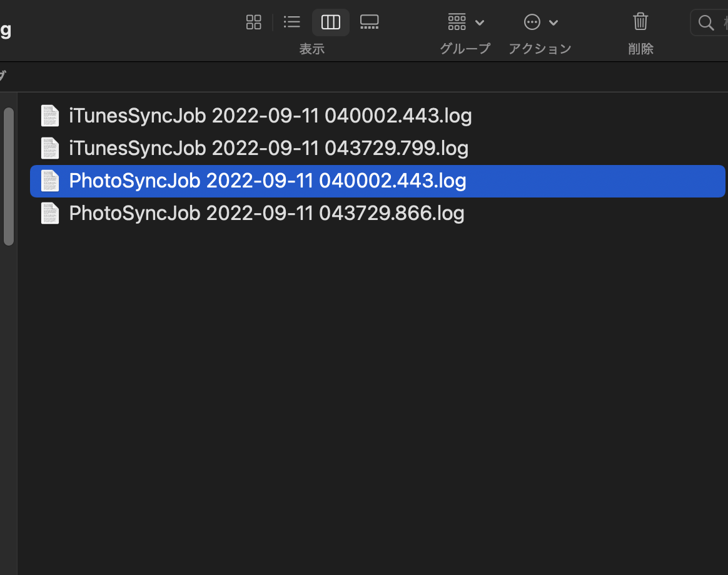Click the trash delete icon

coord(640,22)
